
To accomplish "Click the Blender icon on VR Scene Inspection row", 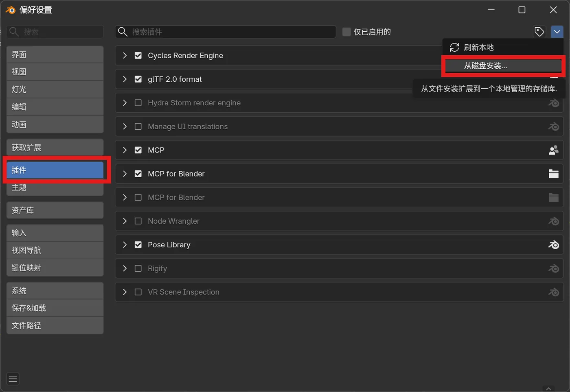I will pyautogui.click(x=554, y=292).
